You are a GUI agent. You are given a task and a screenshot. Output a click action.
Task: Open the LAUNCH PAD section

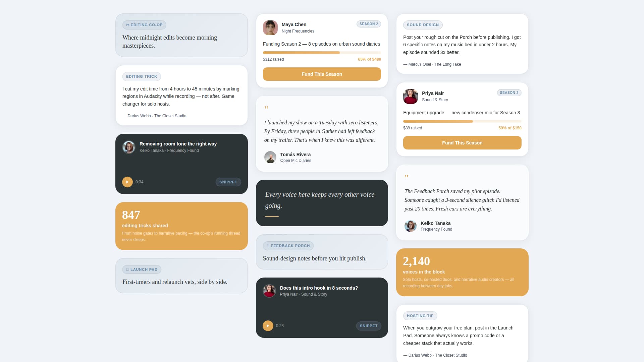[142, 269]
